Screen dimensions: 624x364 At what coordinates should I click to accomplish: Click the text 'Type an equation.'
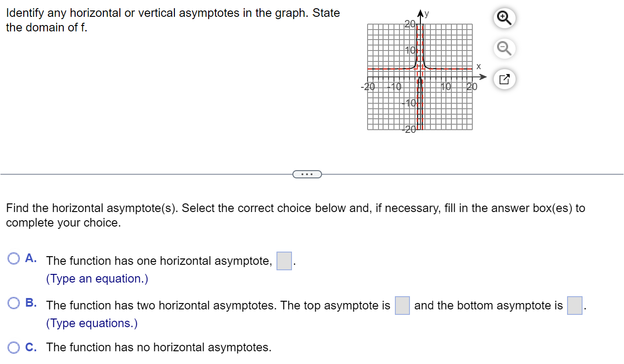[x=97, y=278]
